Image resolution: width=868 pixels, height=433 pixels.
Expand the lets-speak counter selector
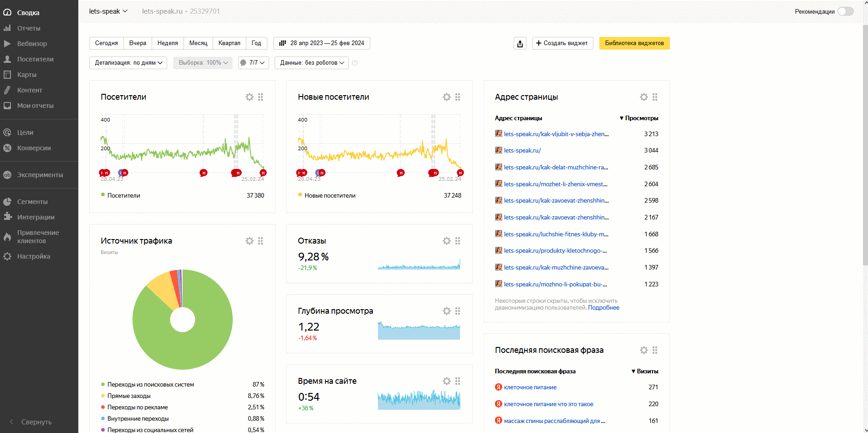pyautogui.click(x=108, y=11)
